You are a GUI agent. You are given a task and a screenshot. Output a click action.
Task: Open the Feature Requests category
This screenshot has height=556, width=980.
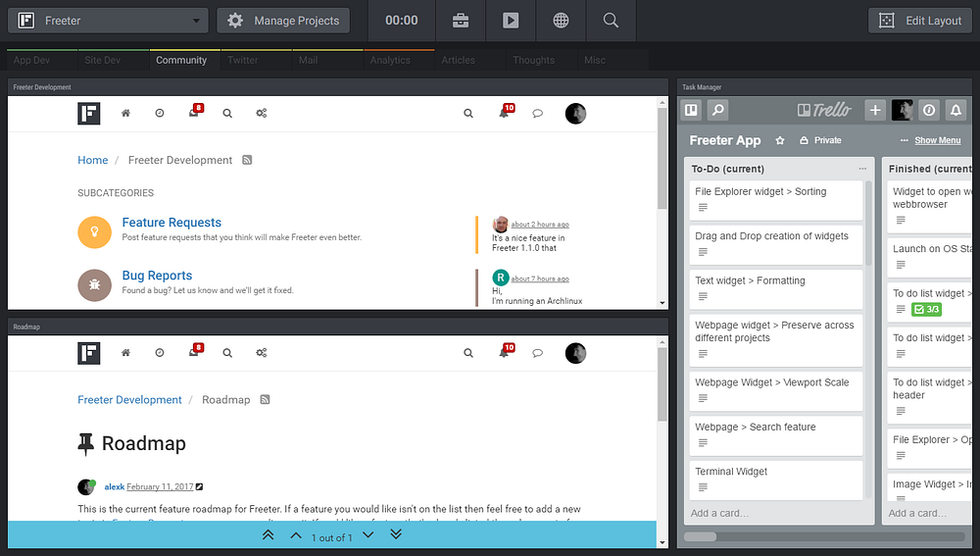click(171, 223)
